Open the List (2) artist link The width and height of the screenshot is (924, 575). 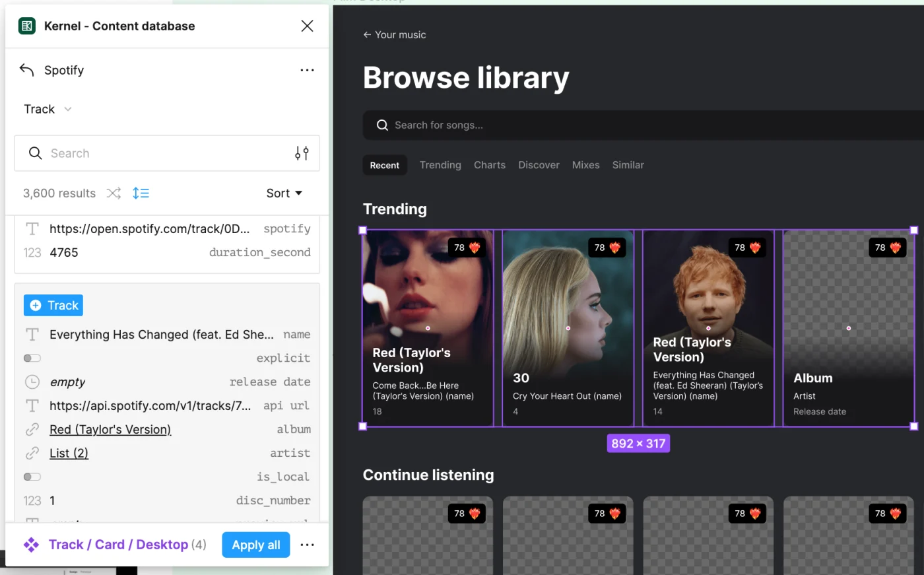pyautogui.click(x=69, y=453)
